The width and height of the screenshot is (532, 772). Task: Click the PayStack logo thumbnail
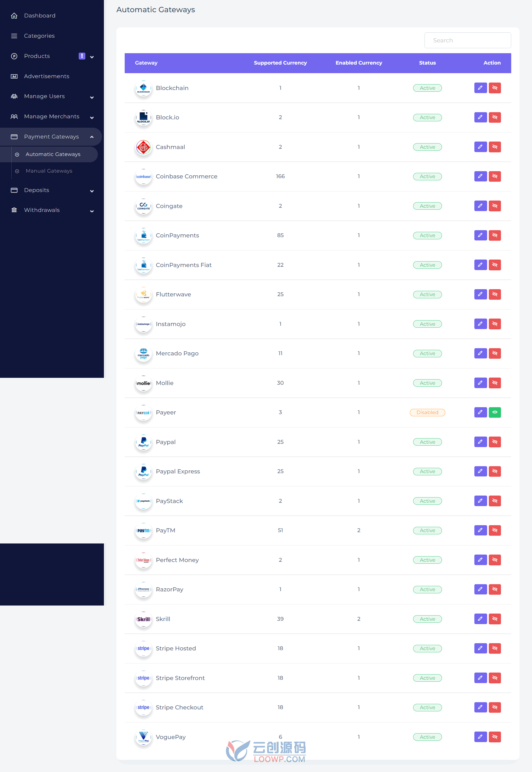click(143, 501)
